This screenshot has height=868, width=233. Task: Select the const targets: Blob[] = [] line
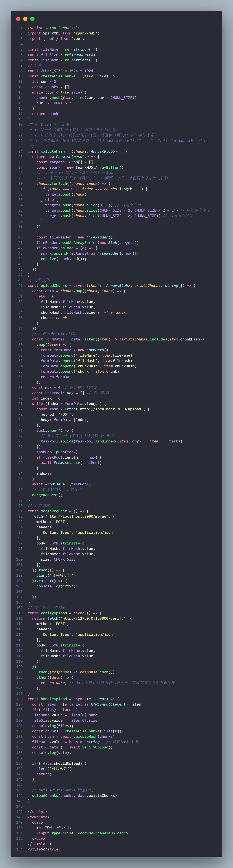65,162
